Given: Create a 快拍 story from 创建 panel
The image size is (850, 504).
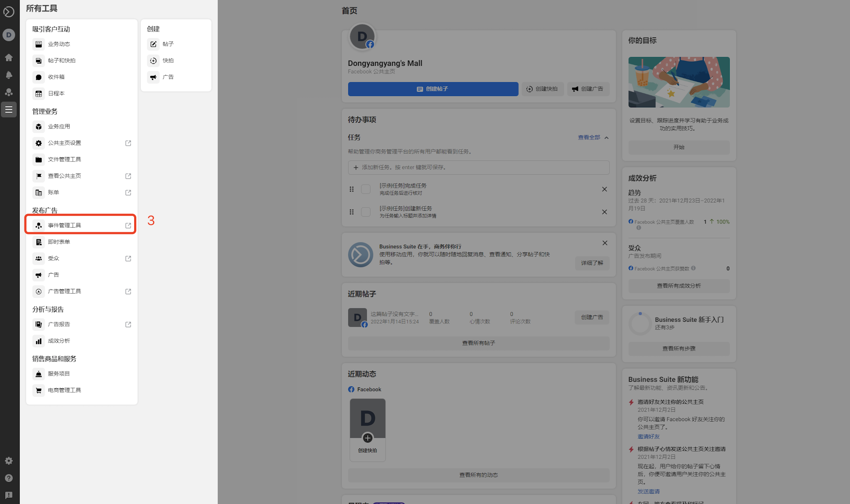Looking at the screenshot, I should (x=176, y=61).
